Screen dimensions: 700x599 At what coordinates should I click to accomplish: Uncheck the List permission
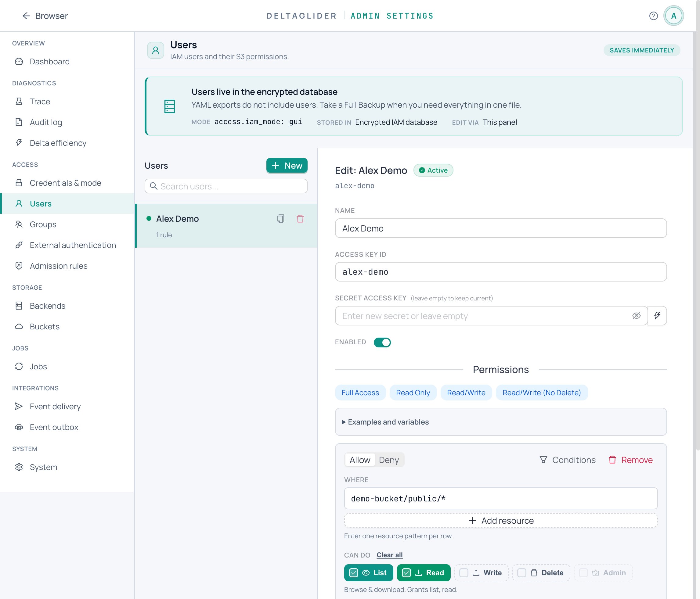[369, 573]
